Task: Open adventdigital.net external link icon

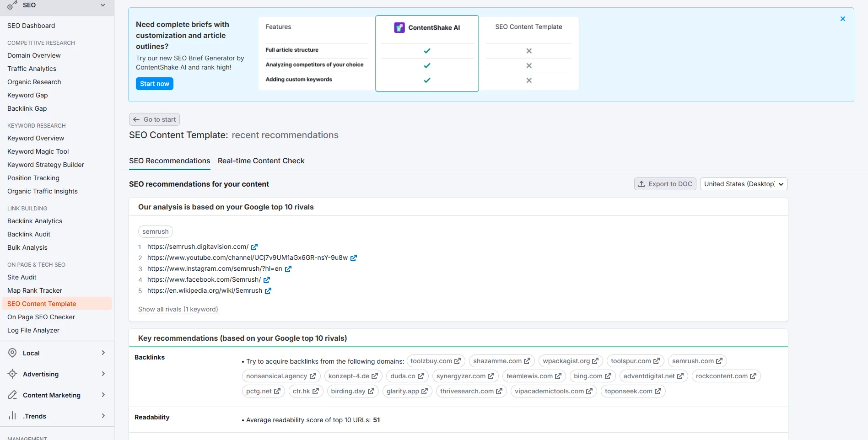Action: point(680,376)
